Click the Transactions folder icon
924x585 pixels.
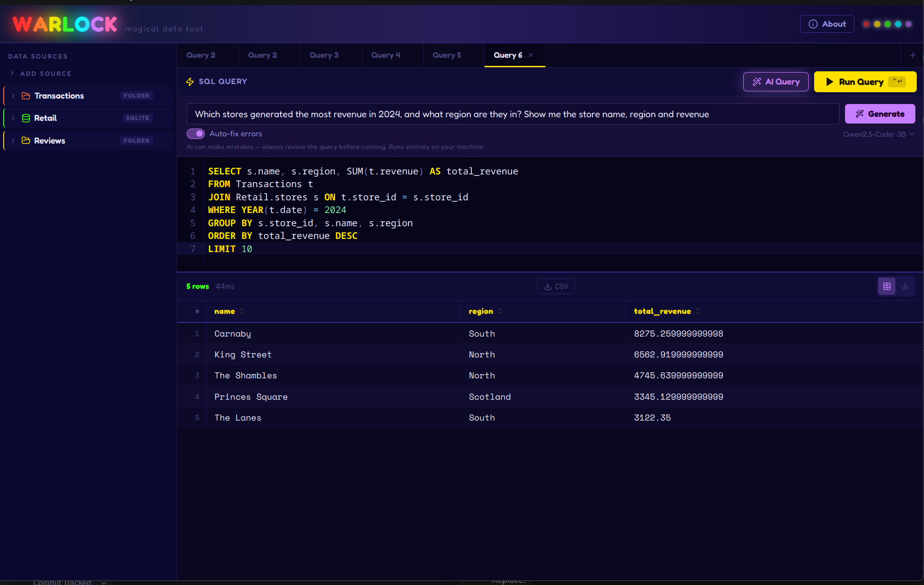click(x=25, y=95)
